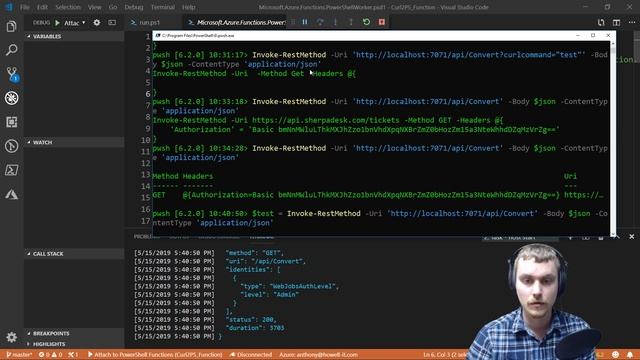
Task: Open the Selection menu
Action: tap(68, 7)
